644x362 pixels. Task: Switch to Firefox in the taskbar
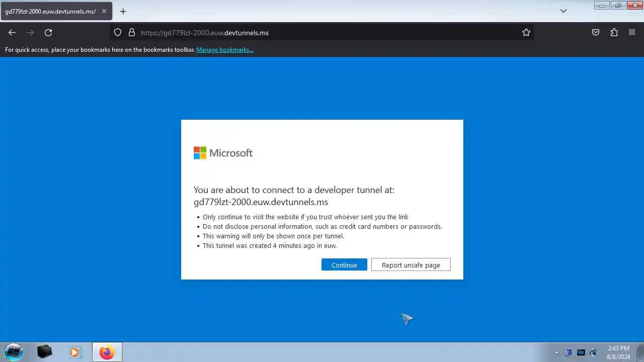click(107, 352)
